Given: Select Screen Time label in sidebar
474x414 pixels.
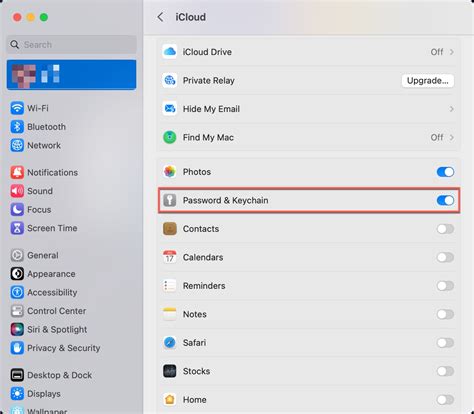Looking at the screenshot, I should coord(52,228).
